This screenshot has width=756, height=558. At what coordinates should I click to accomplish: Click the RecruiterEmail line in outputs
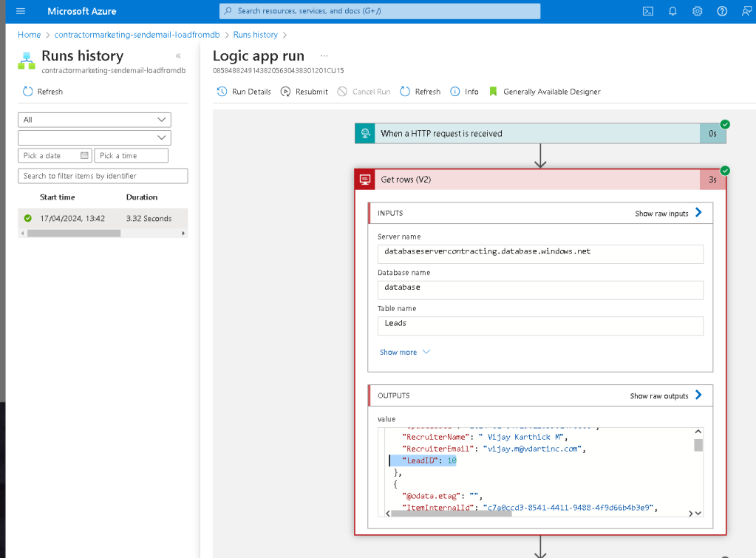494,449
